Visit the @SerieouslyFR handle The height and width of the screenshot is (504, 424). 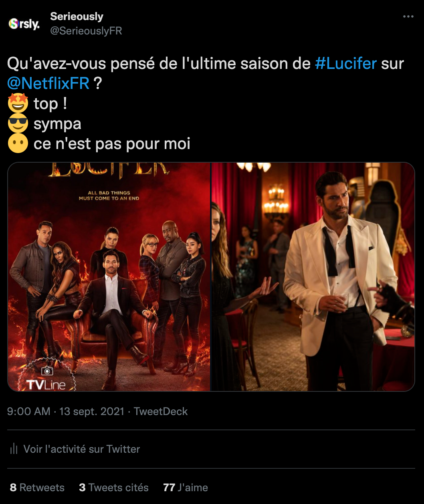coord(86,31)
